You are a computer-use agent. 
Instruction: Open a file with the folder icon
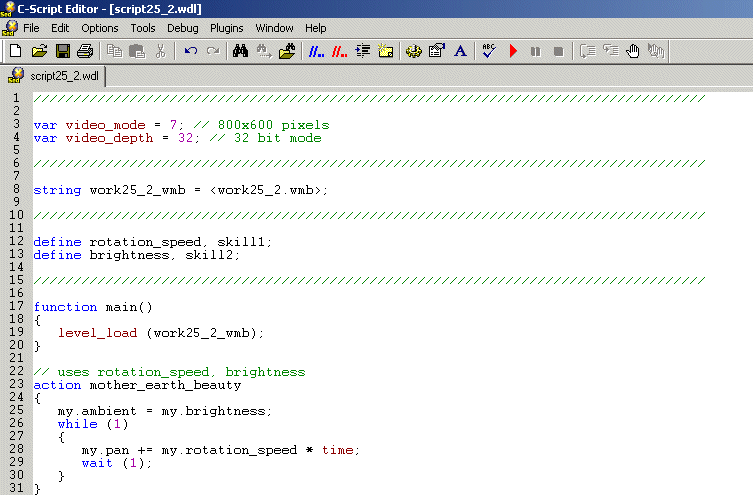39,51
